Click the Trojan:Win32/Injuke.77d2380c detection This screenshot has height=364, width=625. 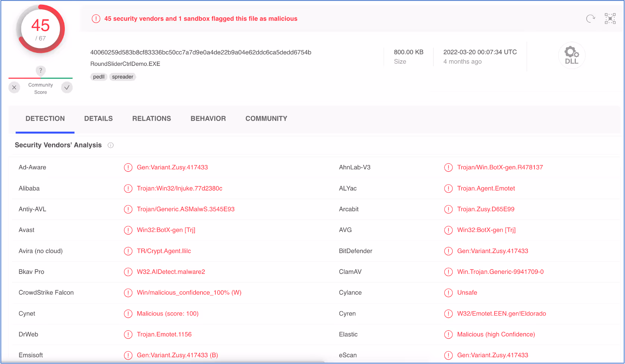(180, 188)
